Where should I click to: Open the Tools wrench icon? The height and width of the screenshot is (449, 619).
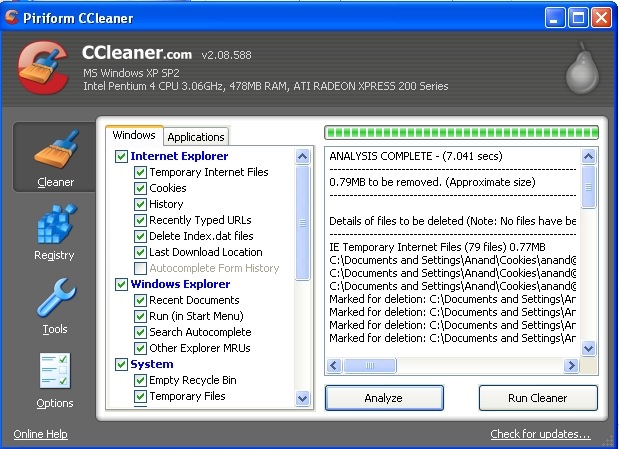pos(56,298)
